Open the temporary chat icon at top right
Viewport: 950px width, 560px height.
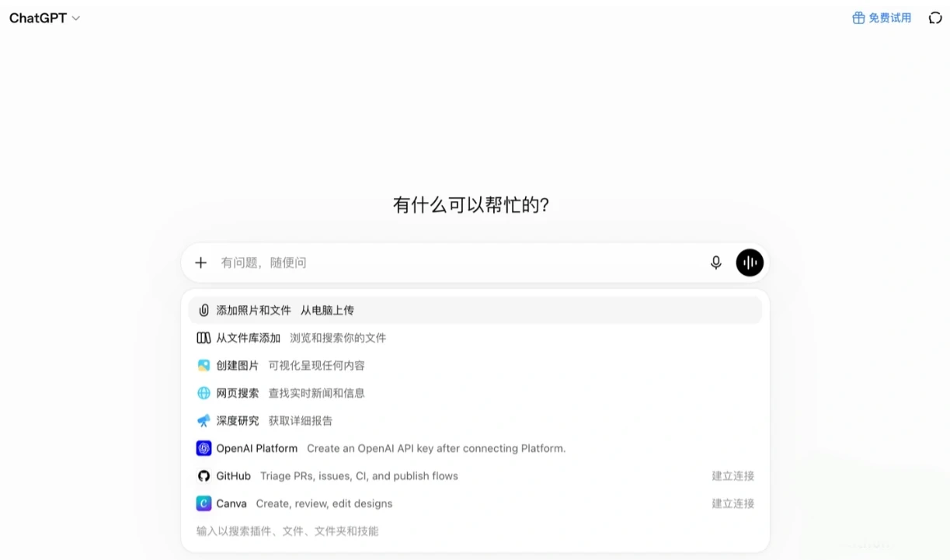935,18
